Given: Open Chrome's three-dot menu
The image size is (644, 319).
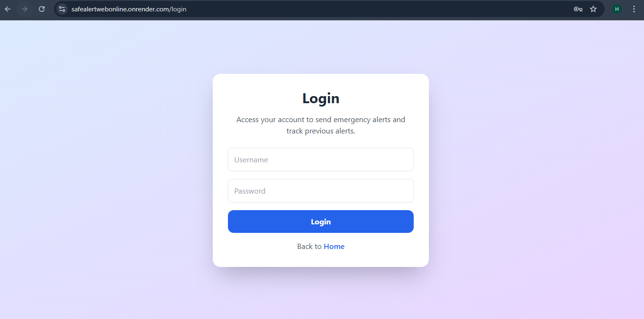Looking at the screenshot, I should click(634, 9).
